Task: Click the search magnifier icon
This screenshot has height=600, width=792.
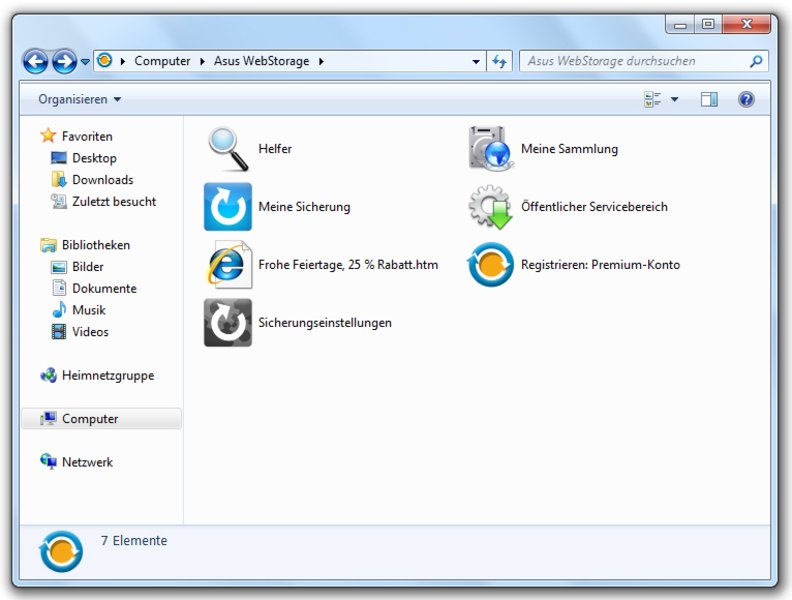Action: [756, 62]
